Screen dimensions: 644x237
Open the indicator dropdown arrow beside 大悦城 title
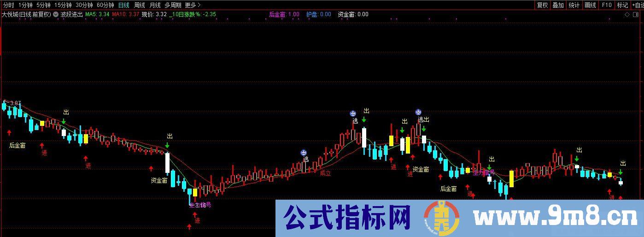pyautogui.click(x=56, y=14)
